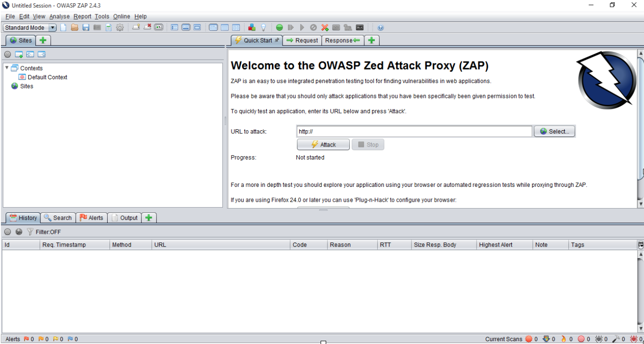Screen dimensions: 644x344
Task: Collapse the Contexts tree node
Action: (x=7, y=68)
